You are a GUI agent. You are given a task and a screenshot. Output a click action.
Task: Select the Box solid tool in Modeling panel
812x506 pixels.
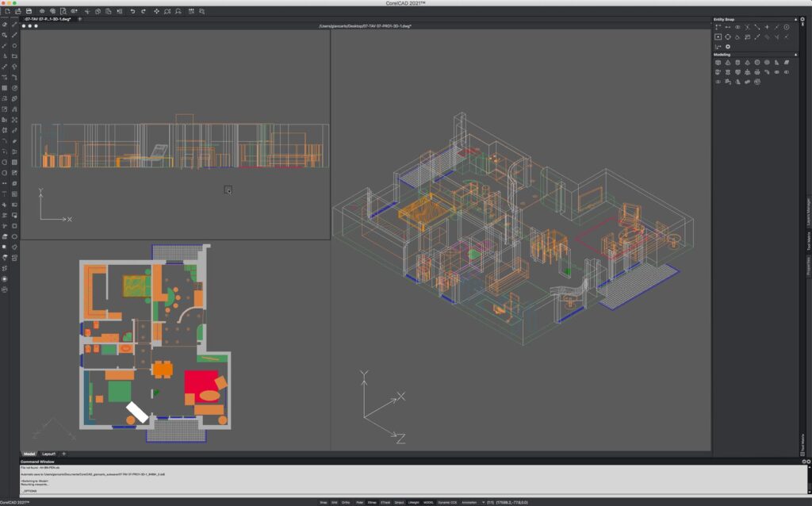click(718, 62)
